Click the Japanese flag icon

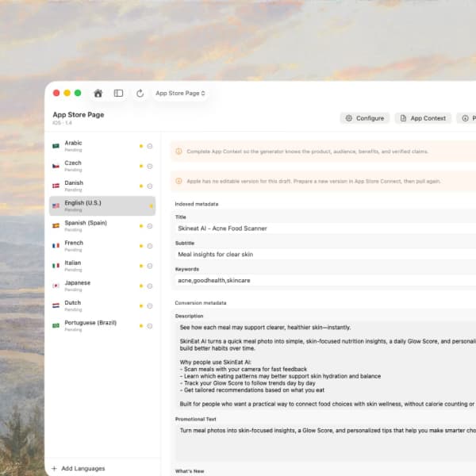click(56, 286)
